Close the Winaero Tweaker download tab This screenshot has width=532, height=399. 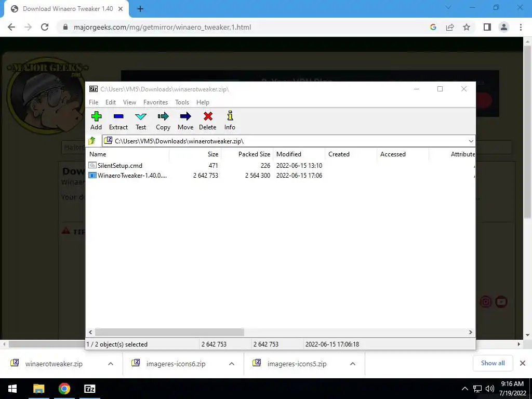[121, 9]
